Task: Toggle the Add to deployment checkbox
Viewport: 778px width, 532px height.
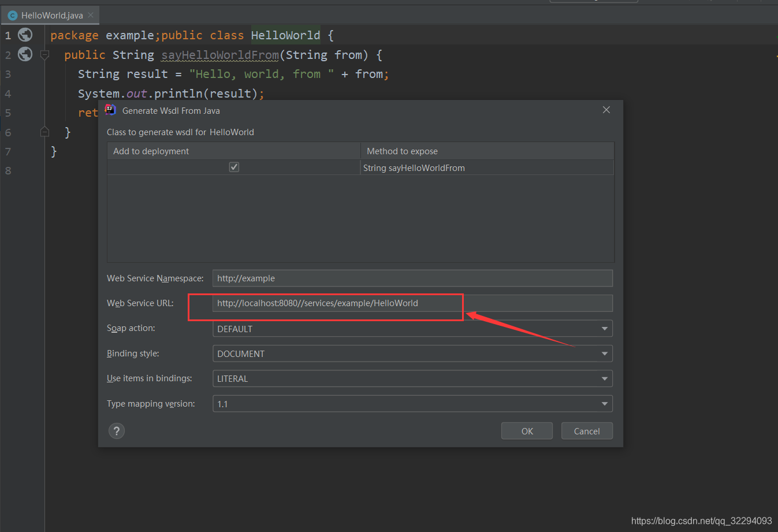Action: 234,167
